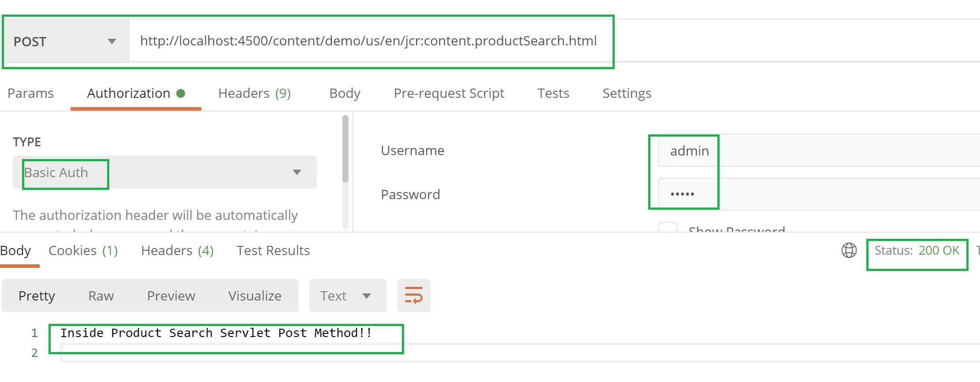Toggle the word wrap icon

click(413, 296)
